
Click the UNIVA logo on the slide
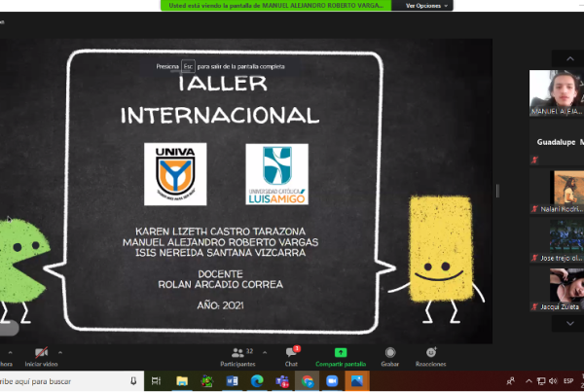[x=175, y=174]
